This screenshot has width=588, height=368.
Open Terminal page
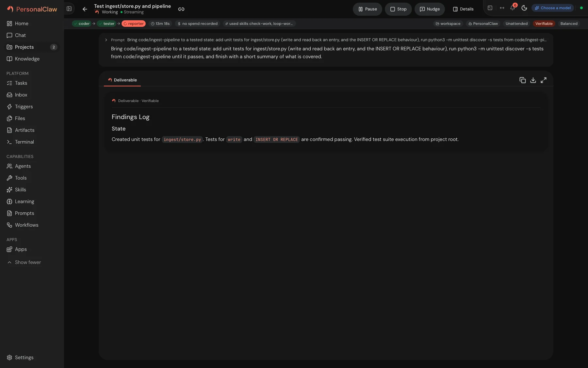tap(32, 142)
